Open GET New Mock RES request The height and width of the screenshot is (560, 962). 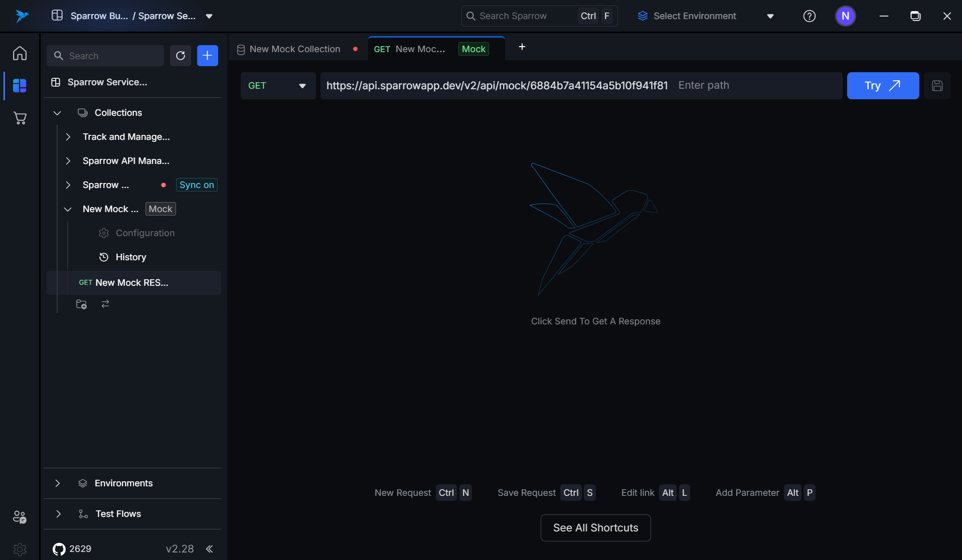[x=134, y=283]
